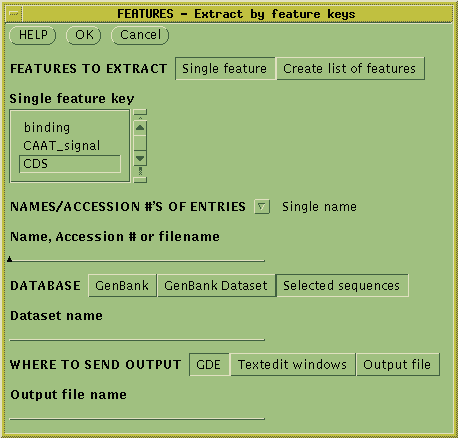The height and width of the screenshot is (438, 458).
Task: Send output to Textedit windows
Action: point(293,365)
